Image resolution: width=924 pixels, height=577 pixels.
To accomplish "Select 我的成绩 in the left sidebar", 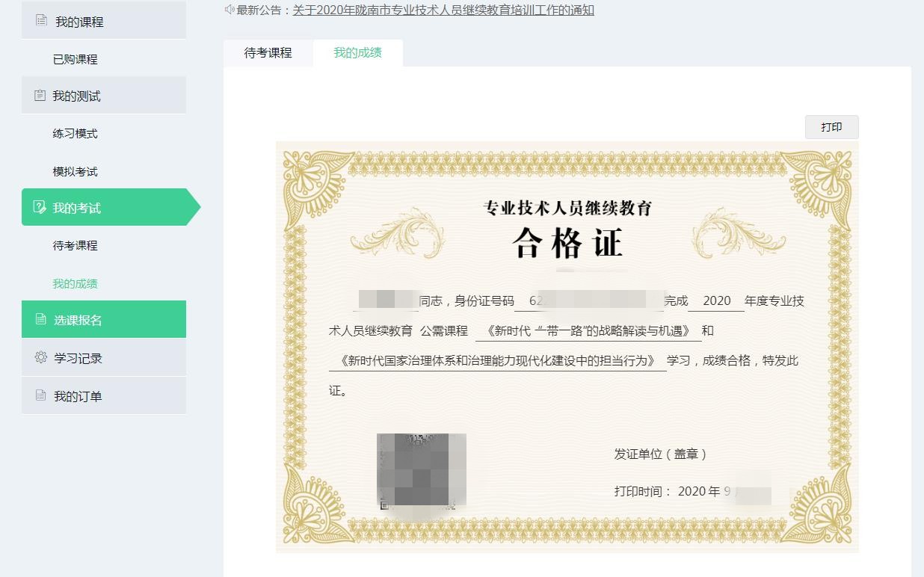I will (75, 283).
